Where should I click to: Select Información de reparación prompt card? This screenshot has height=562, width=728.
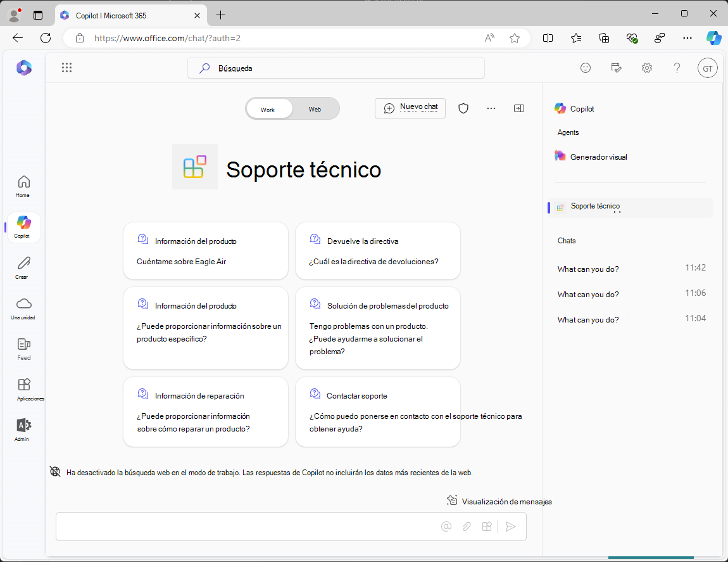[206, 412]
